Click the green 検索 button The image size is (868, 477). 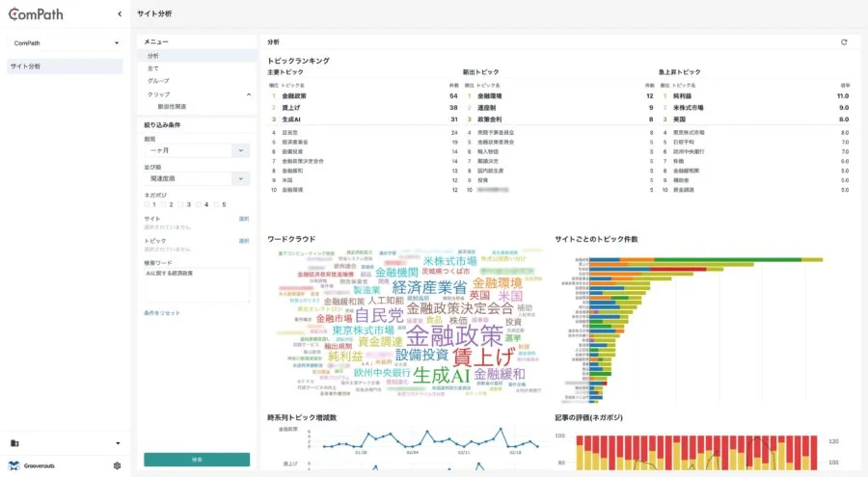[197, 460]
